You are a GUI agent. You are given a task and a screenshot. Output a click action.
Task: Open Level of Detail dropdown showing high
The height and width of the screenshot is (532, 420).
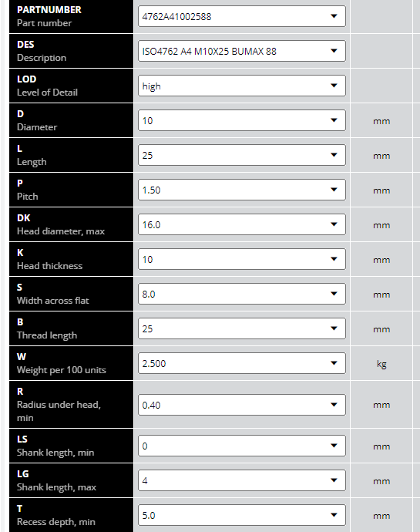(x=241, y=86)
